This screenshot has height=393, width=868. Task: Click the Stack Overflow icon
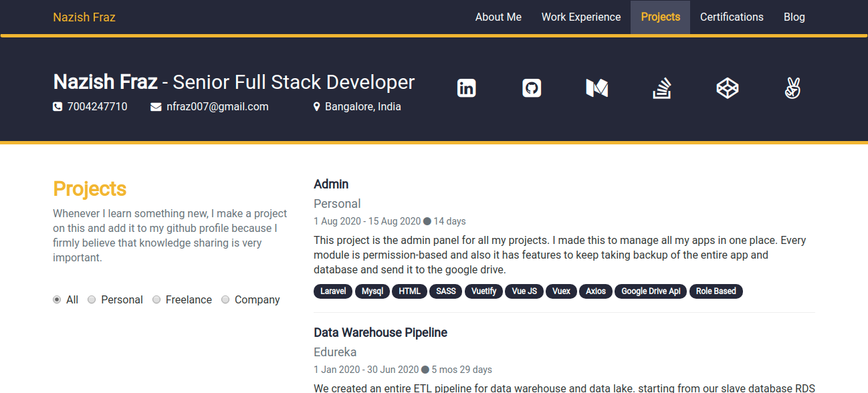[x=662, y=88]
